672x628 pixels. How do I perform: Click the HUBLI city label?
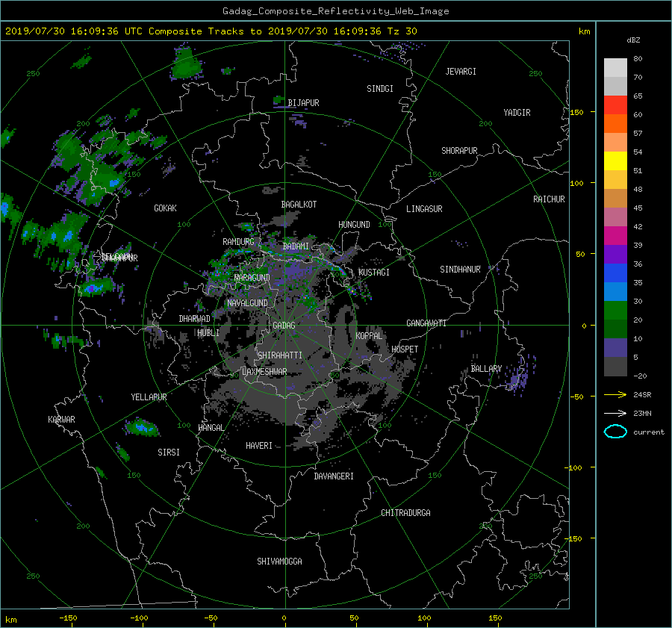208,332
